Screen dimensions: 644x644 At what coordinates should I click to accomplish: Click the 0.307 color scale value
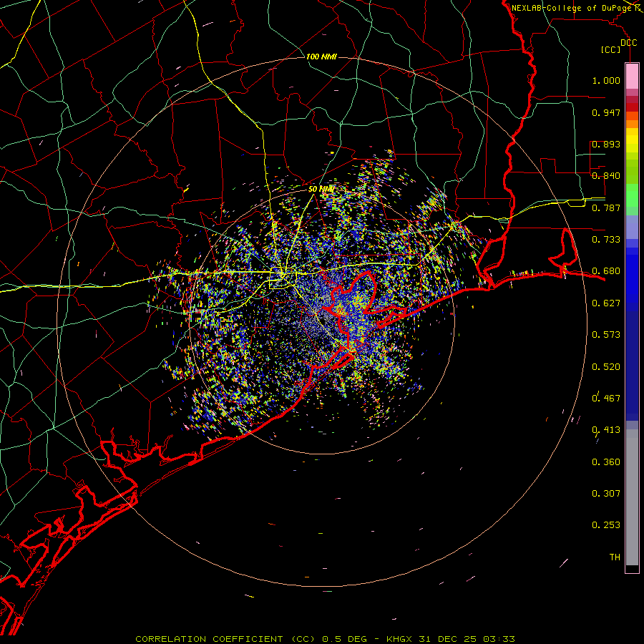pyautogui.click(x=606, y=494)
